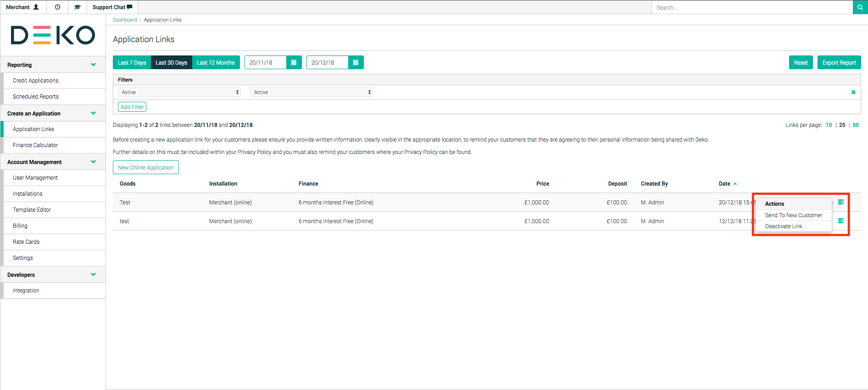Open the first Active filter dropdown
The height and width of the screenshot is (390, 868).
[179, 92]
